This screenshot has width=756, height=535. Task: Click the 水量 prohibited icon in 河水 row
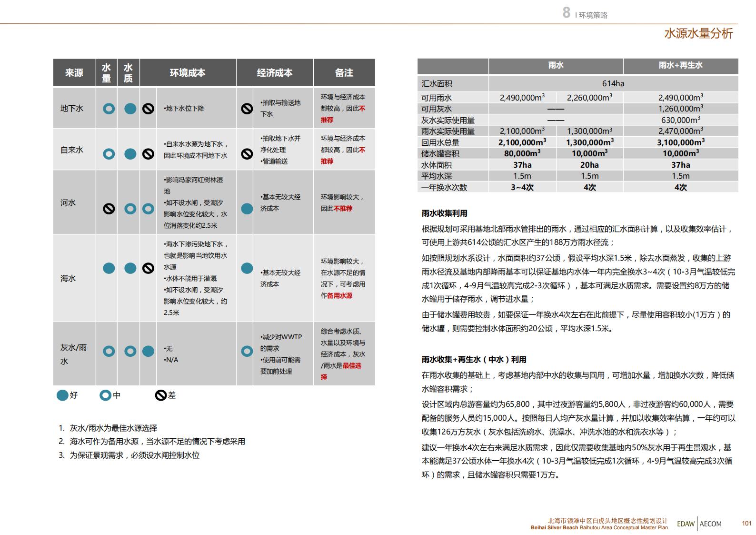click(109, 209)
